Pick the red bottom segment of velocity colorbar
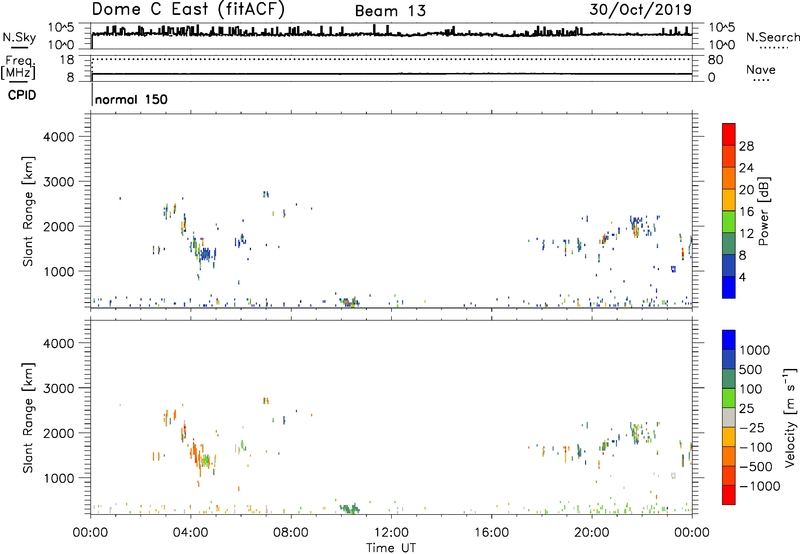 tap(729, 495)
